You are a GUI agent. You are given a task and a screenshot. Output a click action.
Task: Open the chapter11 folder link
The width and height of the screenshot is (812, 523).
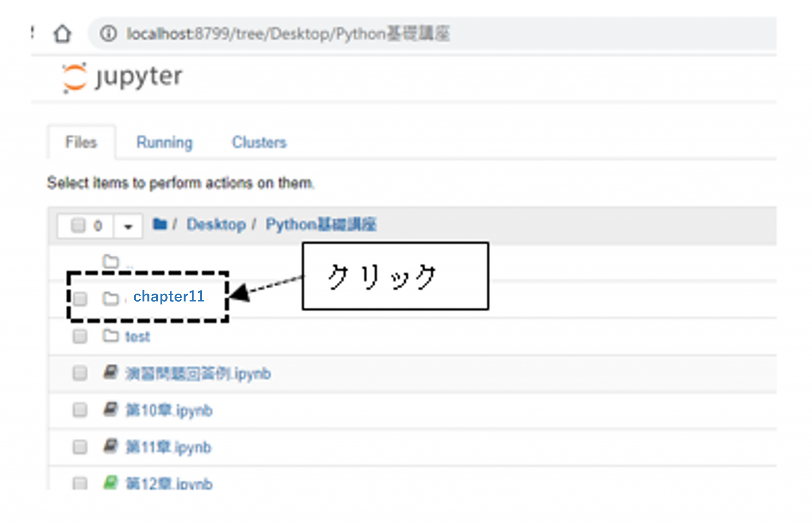pyautogui.click(x=169, y=296)
